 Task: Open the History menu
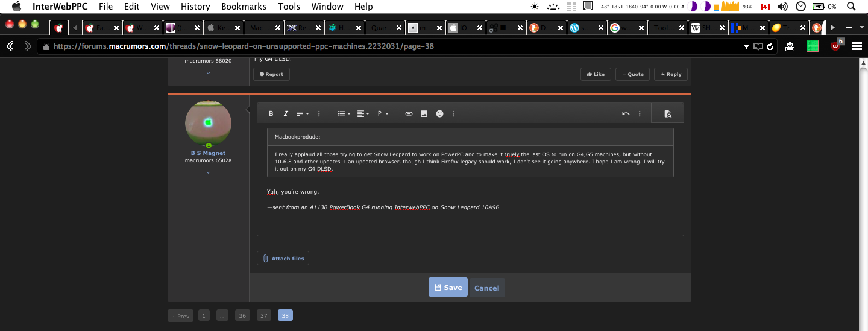pyautogui.click(x=195, y=7)
